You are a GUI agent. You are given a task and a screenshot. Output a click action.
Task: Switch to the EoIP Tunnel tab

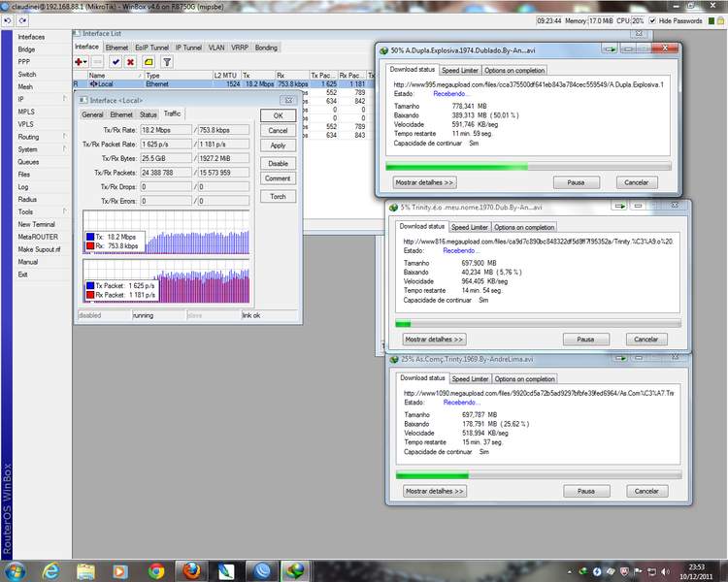pos(152,47)
